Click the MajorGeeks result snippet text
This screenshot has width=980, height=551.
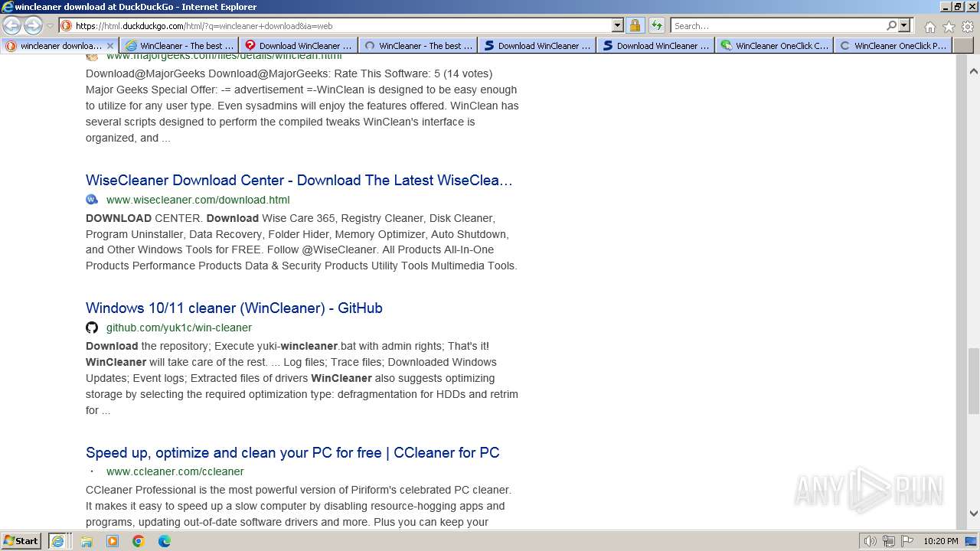pos(302,106)
